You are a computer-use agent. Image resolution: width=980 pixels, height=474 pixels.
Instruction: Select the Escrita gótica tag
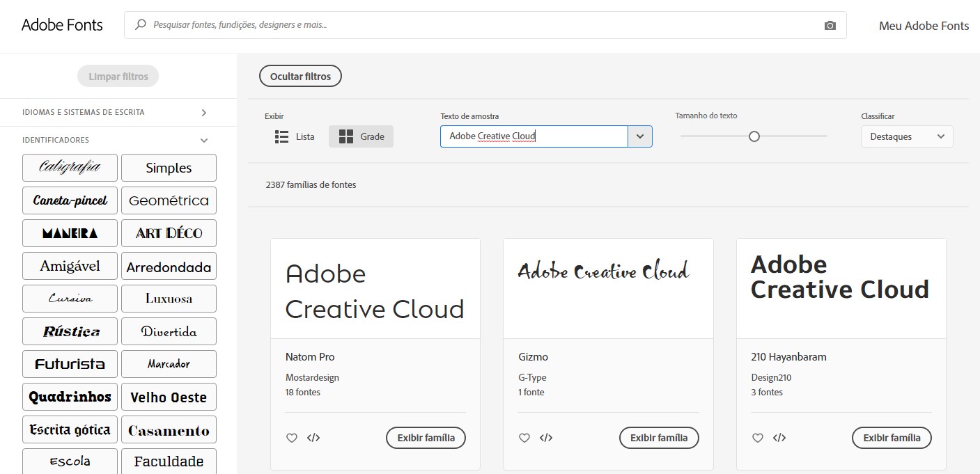click(x=70, y=429)
